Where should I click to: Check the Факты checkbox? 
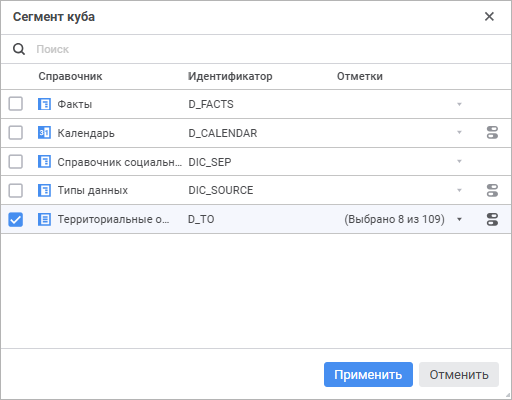tap(16, 104)
